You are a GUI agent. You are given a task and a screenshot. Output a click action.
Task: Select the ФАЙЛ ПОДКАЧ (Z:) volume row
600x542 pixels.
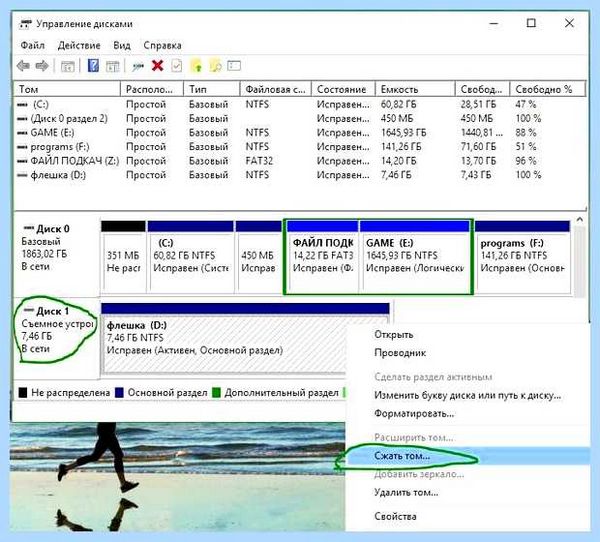pyautogui.click(x=300, y=161)
